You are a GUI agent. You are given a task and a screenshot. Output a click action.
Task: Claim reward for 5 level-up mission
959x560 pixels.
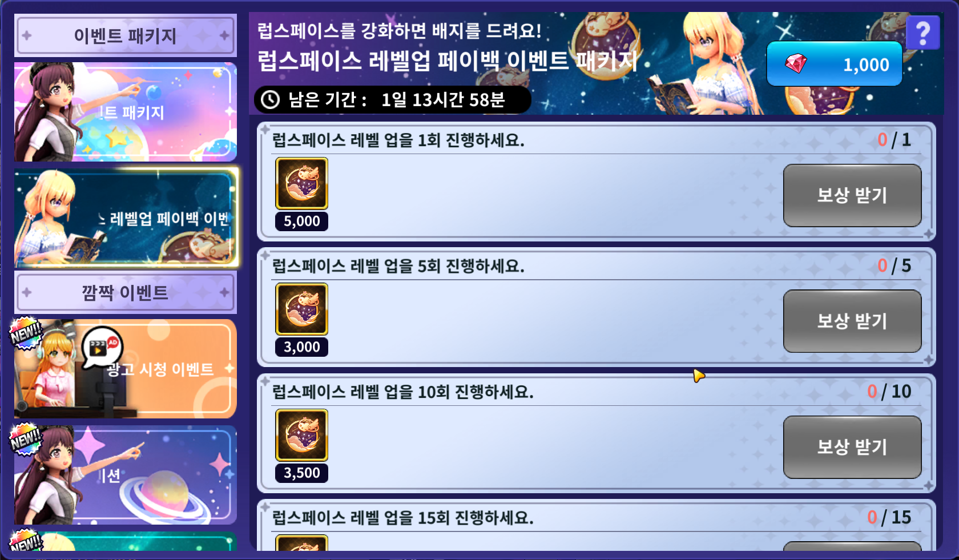pyautogui.click(x=852, y=321)
